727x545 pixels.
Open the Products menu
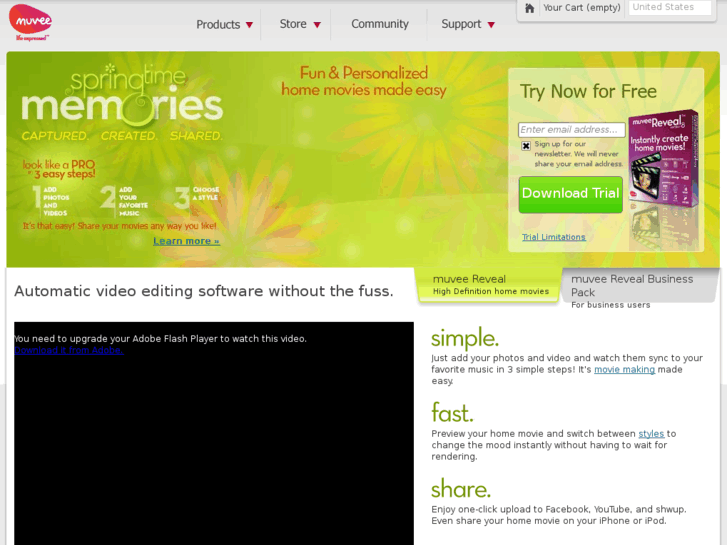pyautogui.click(x=218, y=24)
